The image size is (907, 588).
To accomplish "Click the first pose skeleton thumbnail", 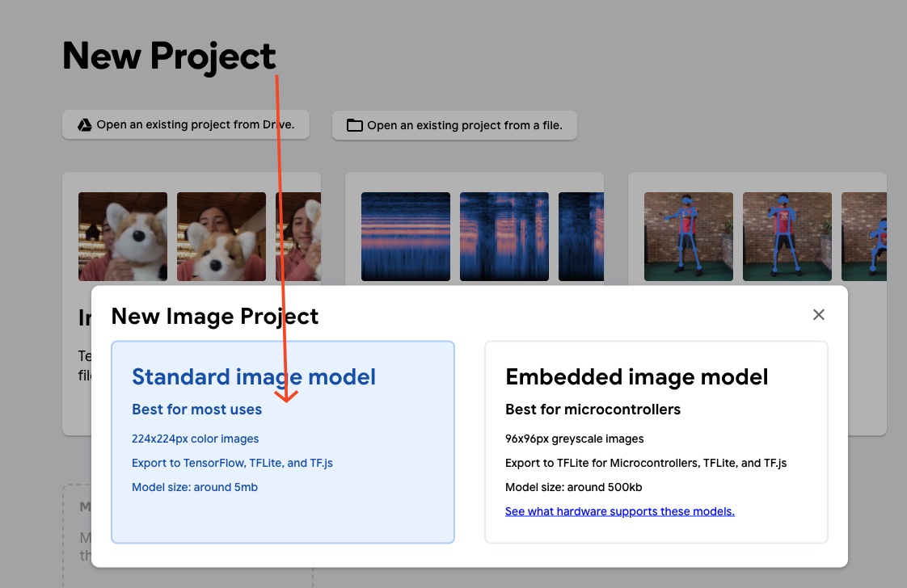I will (x=689, y=237).
